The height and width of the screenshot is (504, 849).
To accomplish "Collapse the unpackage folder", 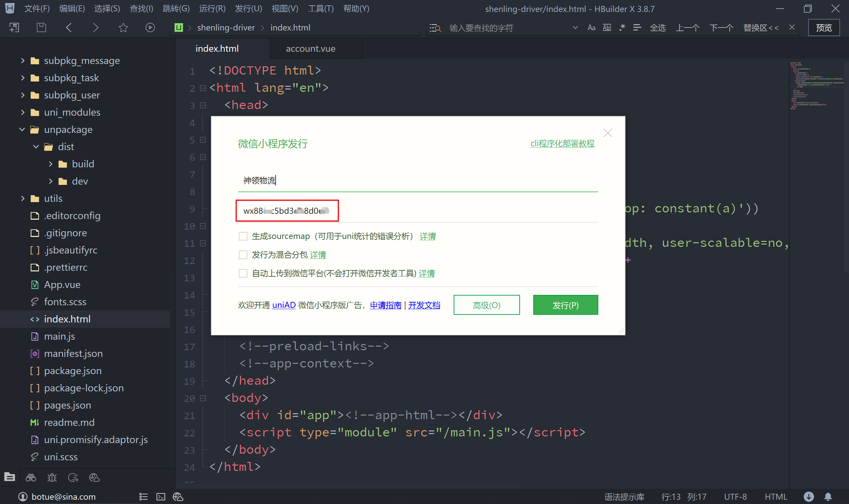I will (x=23, y=129).
